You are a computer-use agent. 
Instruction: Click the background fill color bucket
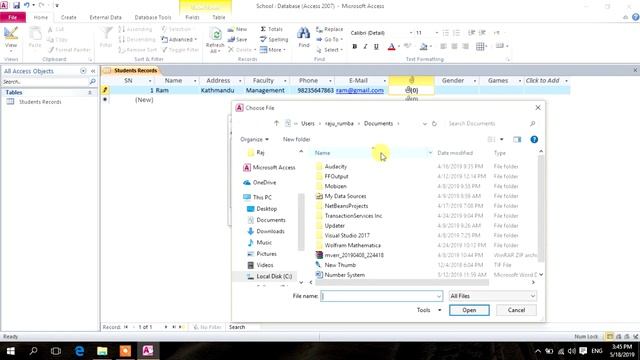click(424, 47)
